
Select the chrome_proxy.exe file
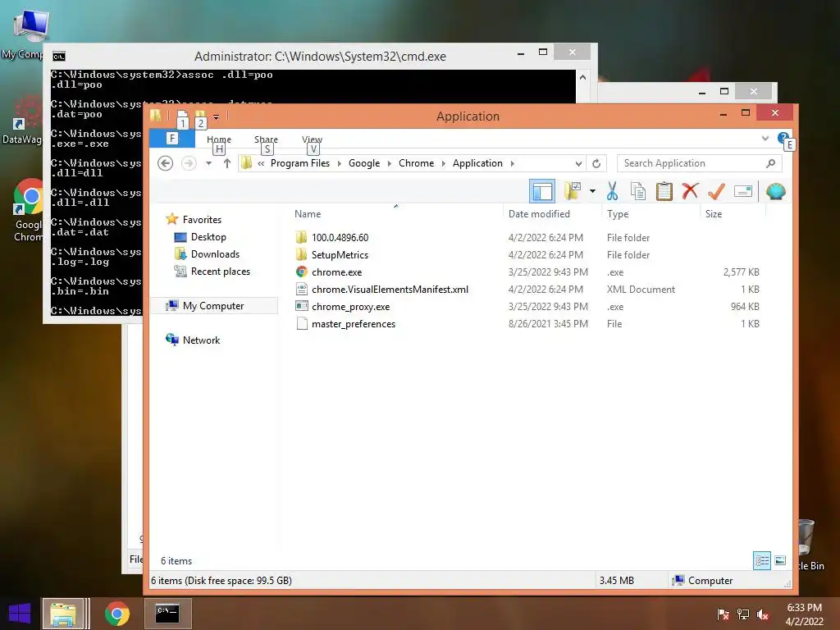(x=350, y=307)
